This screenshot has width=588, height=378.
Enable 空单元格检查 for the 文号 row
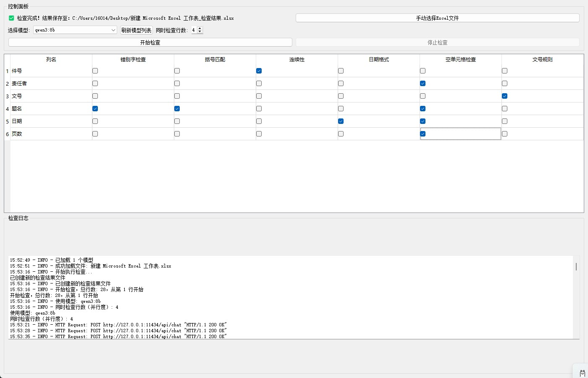[423, 96]
